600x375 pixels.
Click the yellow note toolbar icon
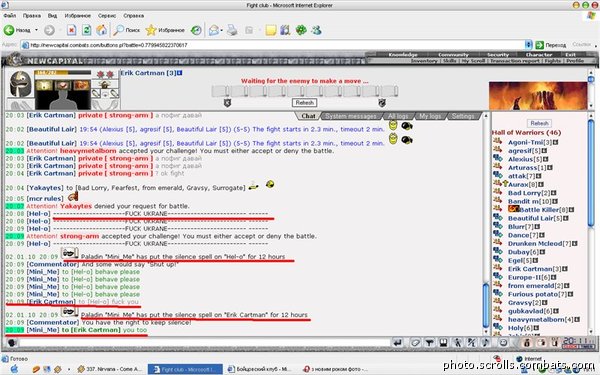tap(271, 30)
